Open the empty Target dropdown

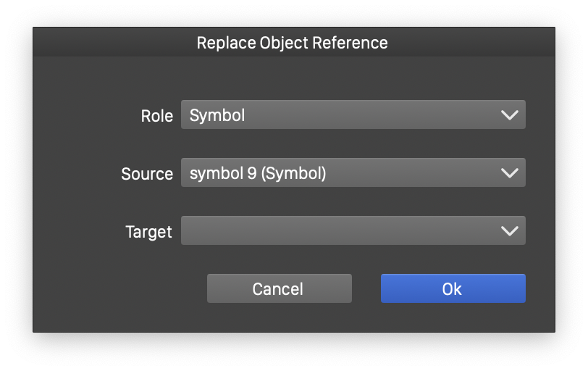(x=353, y=231)
